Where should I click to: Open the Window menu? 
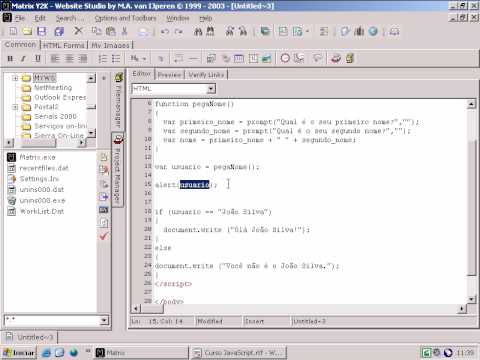178,18
